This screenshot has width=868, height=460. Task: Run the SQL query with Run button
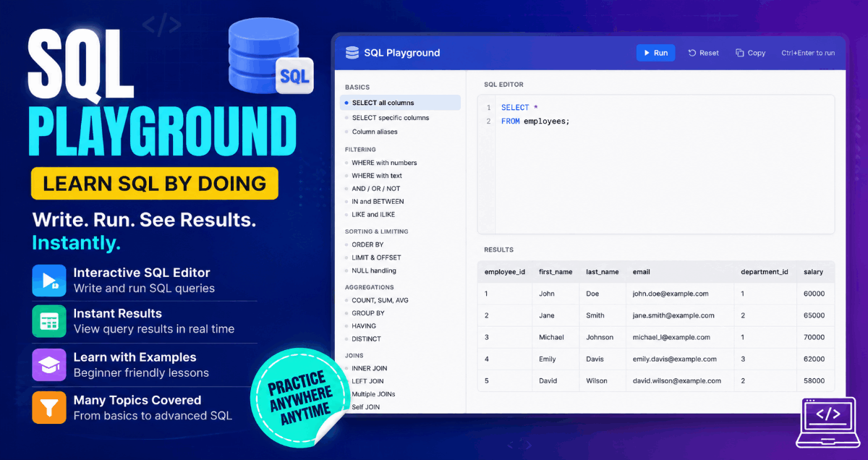655,53
